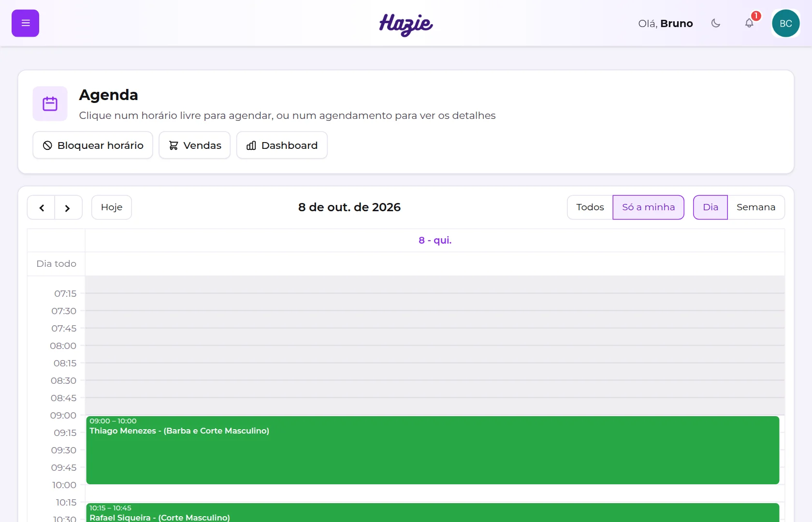Open the Dashboard page
This screenshot has height=522, width=812.
(282, 145)
